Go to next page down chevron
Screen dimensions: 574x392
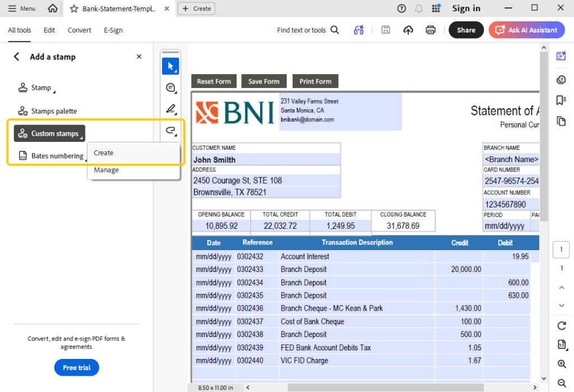562,305
